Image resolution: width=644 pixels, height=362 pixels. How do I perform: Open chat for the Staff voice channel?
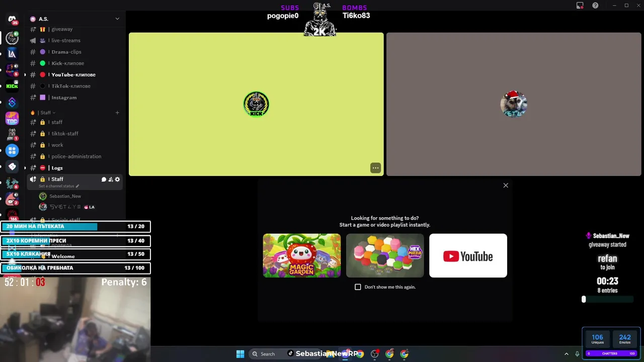click(x=104, y=179)
